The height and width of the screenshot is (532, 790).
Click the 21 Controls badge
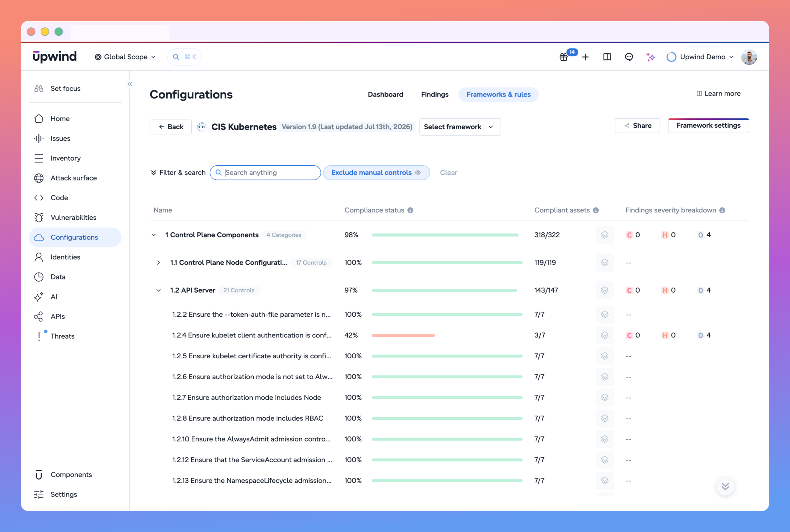click(239, 290)
